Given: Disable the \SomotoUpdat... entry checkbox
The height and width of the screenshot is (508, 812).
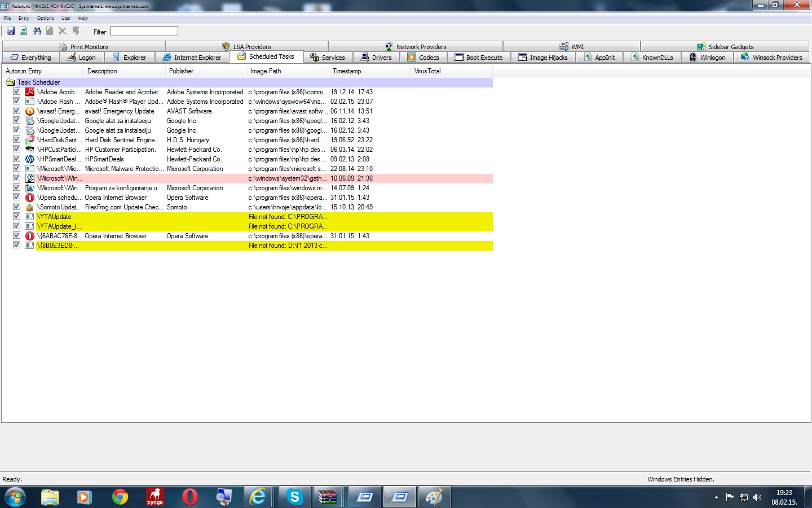Looking at the screenshot, I should pos(16,207).
